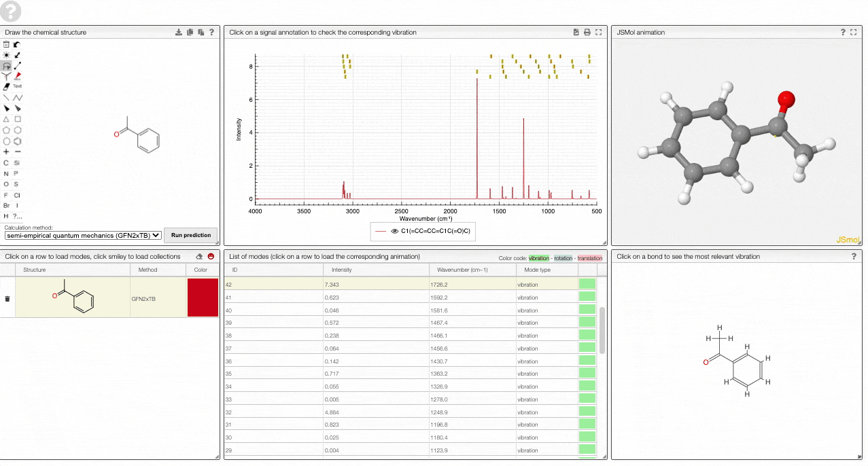Open help for the JSmol animation panel
The height and width of the screenshot is (466, 868).
pyautogui.click(x=843, y=32)
